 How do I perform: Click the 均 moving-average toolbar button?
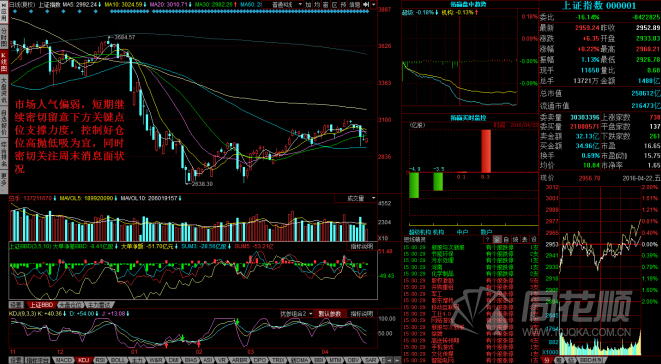[317, 4]
